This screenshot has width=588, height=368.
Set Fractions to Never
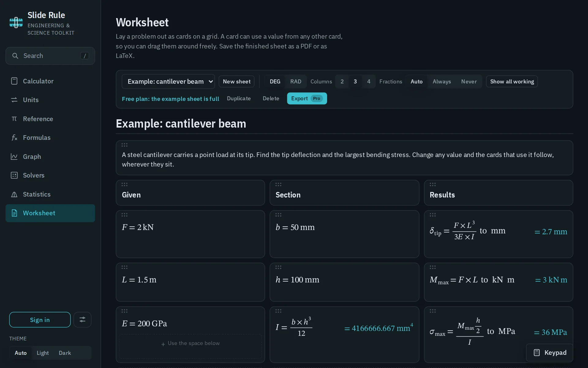pos(469,82)
